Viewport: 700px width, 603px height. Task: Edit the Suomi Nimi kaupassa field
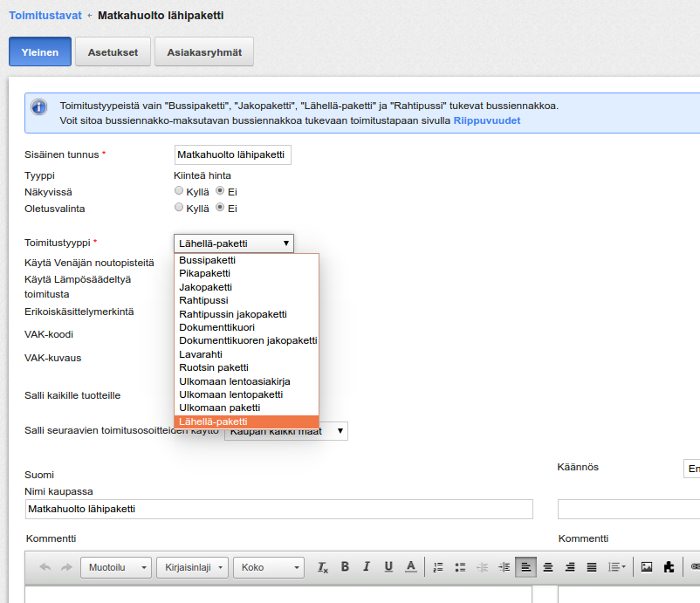[x=279, y=510]
